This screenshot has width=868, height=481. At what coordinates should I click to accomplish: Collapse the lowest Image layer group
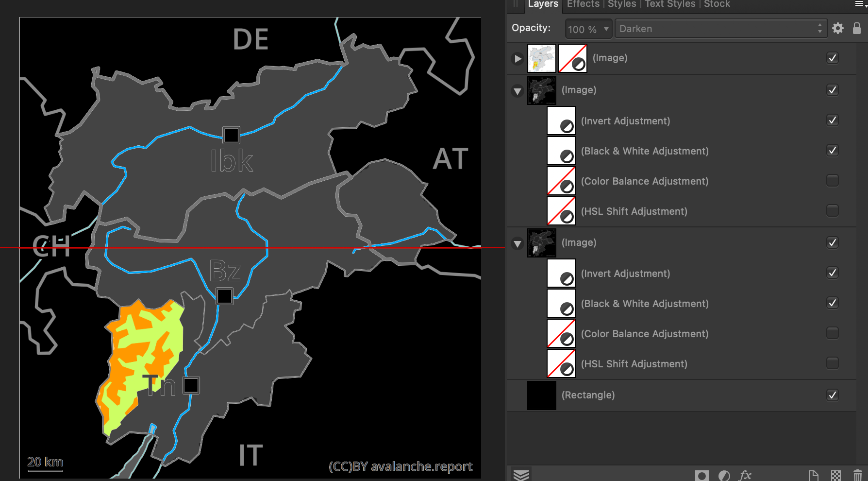[x=517, y=243]
